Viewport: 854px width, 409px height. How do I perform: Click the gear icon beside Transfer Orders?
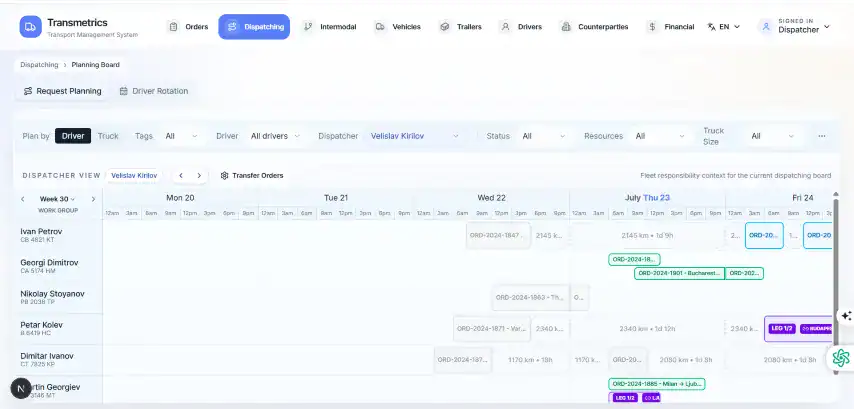point(224,175)
